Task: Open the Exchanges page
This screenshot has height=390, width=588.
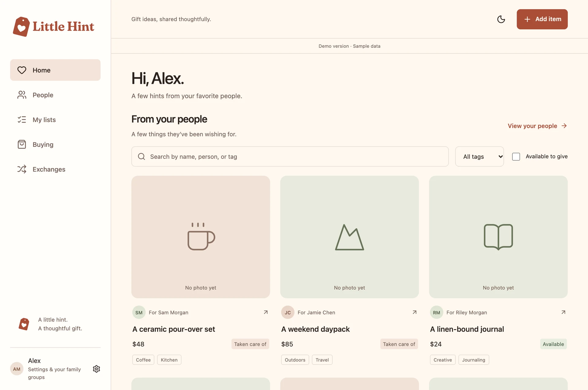Action: tap(55, 169)
